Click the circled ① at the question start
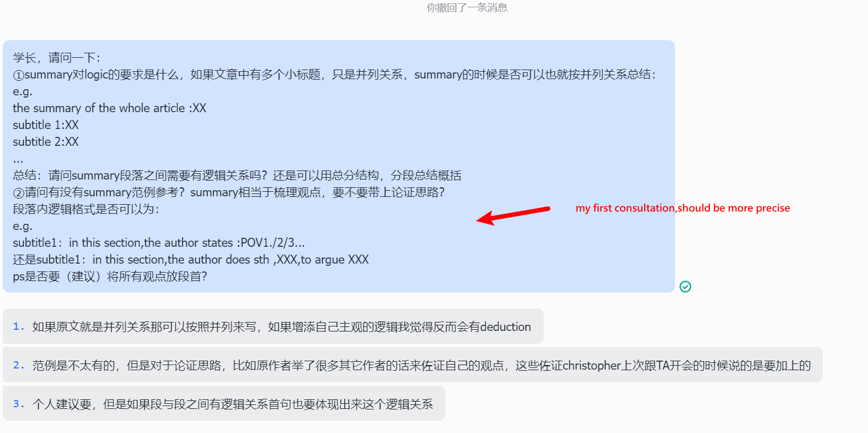 pyautogui.click(x=19, y=75)
